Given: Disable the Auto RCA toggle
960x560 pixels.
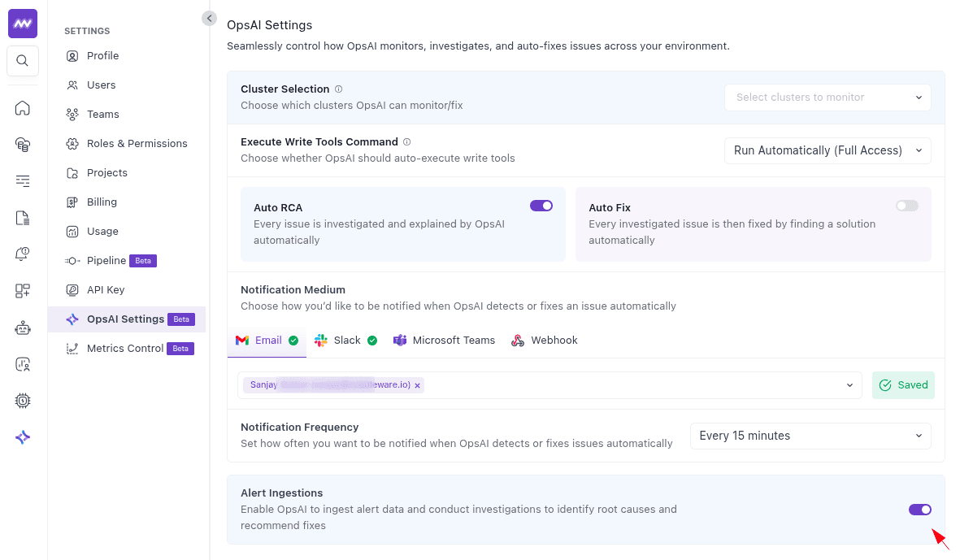Looking at the screenshot, I should 541,206.
